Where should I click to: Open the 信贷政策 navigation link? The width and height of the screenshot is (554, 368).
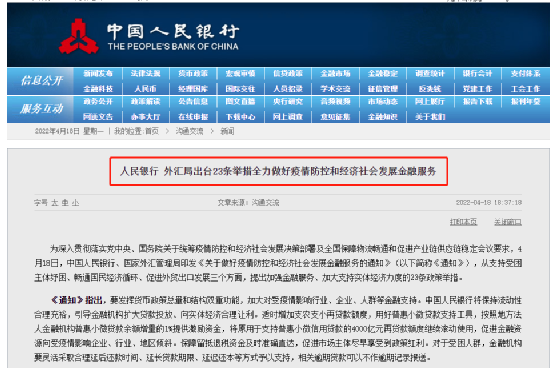point(288,73)
